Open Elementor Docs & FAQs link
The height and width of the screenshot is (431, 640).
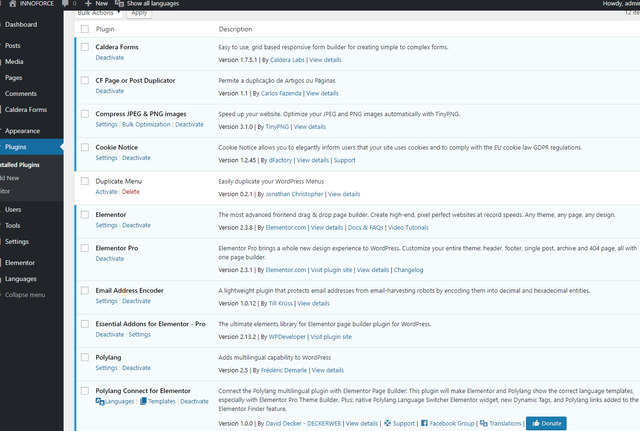[365, 228]
